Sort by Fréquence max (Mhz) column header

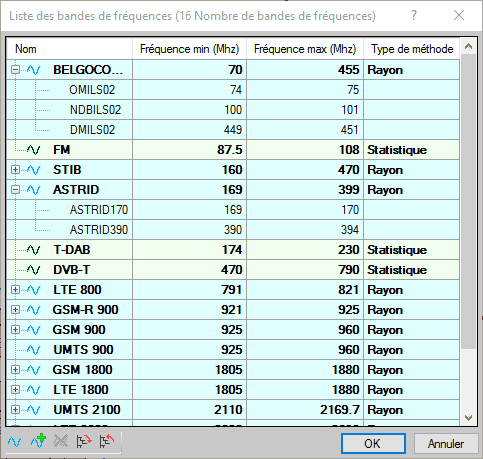[x=305, y=49]
